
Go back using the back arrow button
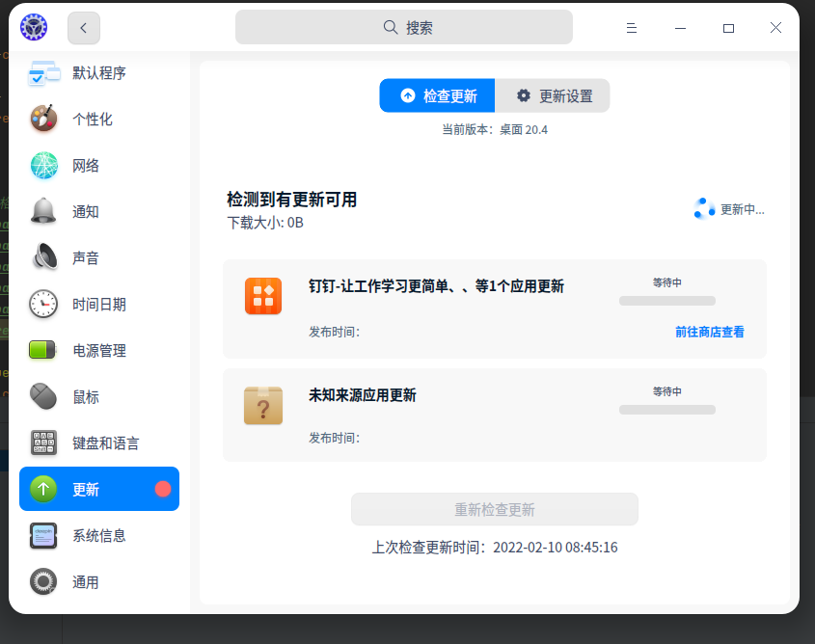tap(83, 27)
